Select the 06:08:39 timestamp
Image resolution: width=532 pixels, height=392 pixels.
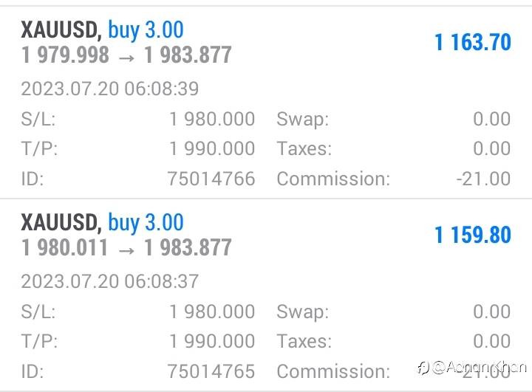click(109, 89)
